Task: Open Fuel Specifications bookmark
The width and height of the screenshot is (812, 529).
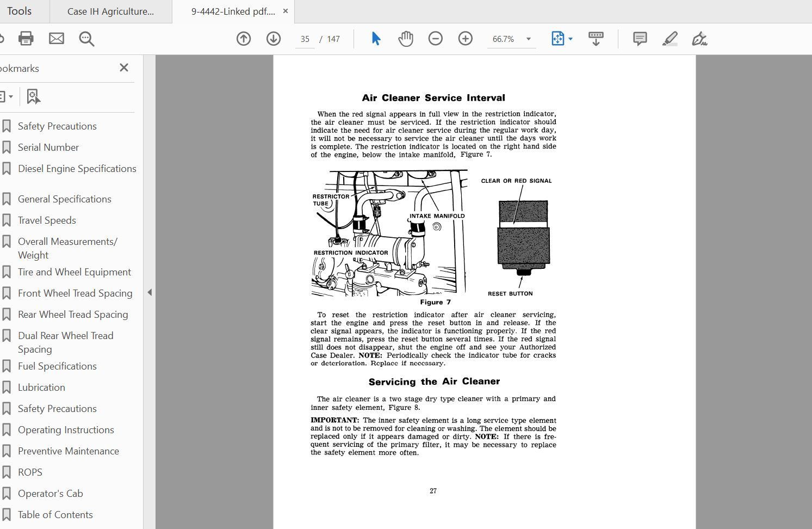Action: (57, 366)
